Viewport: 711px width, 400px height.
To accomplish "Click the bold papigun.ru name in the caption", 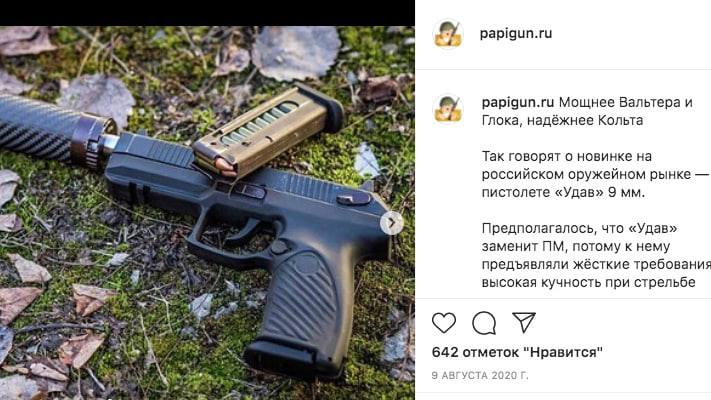I will coord(518,102).
